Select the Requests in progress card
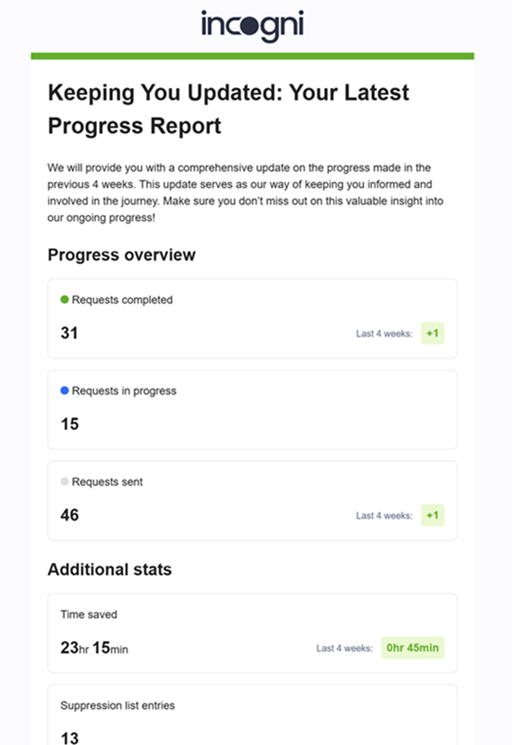Image resolution: width=512 pixels, height=745 pixels. [252, 410]
